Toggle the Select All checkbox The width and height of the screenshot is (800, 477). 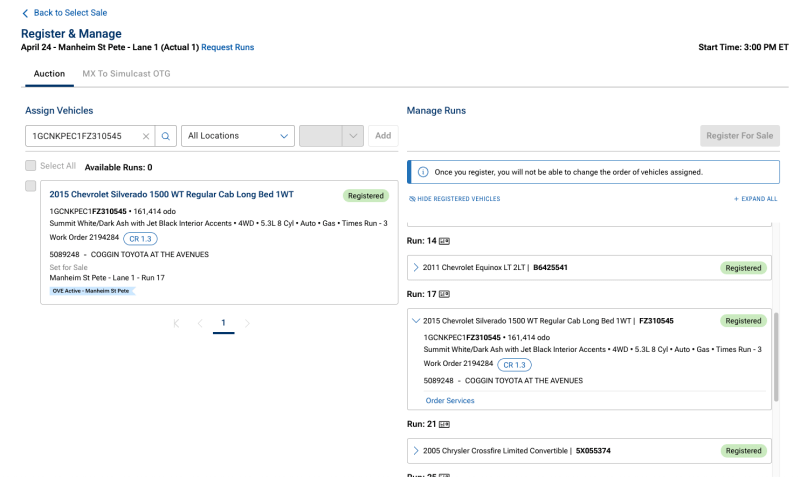[x=31, y=166]
